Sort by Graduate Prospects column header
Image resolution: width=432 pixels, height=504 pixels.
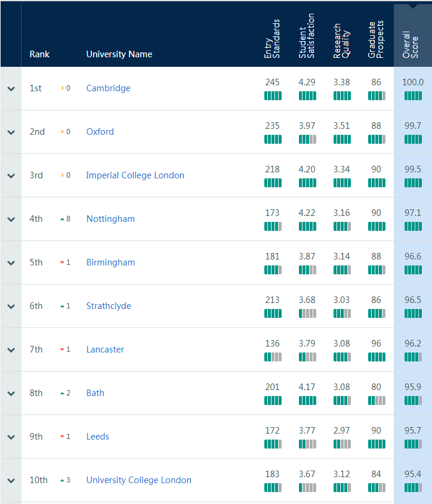tap(376, 39)
